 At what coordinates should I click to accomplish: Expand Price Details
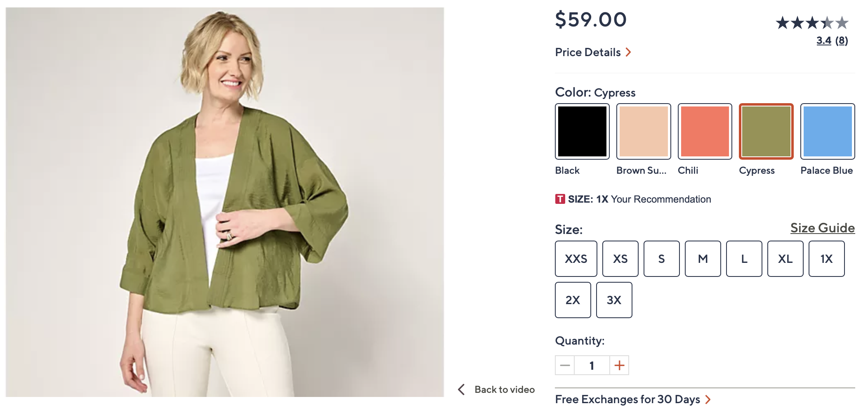[x=593, y=52]
